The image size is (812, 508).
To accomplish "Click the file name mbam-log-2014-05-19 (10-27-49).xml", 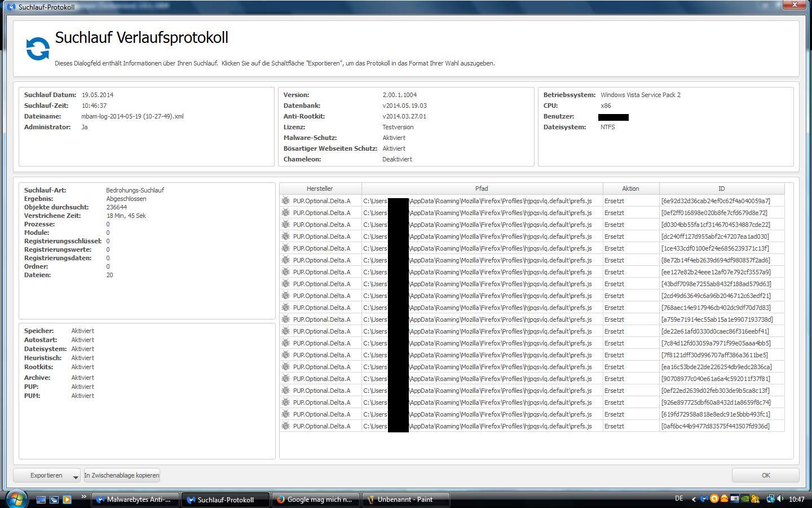I will click(133, 116).
